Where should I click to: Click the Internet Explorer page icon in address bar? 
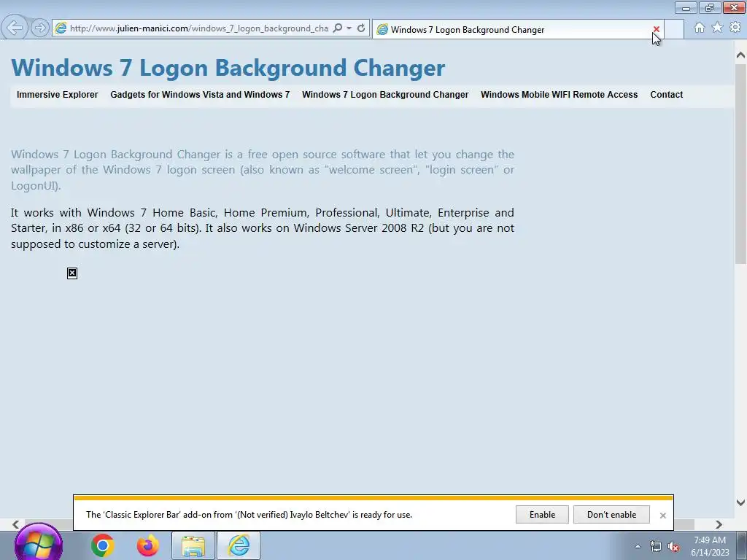click(61, 28)
